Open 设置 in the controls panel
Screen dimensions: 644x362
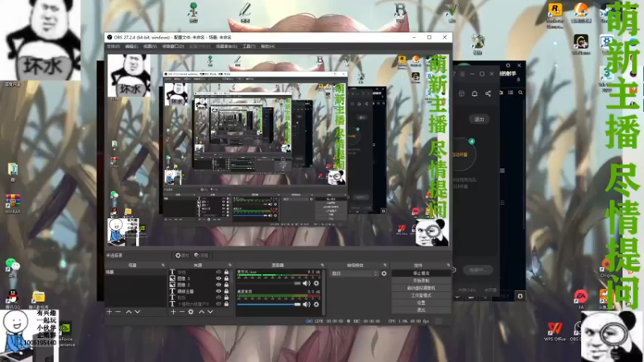click(421, 303)
